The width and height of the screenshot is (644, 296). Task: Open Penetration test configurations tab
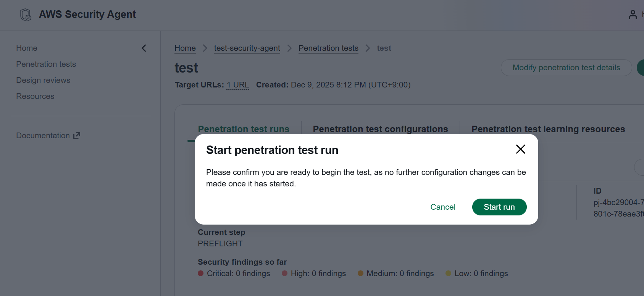pyautogui.click(x=380, y=129)
